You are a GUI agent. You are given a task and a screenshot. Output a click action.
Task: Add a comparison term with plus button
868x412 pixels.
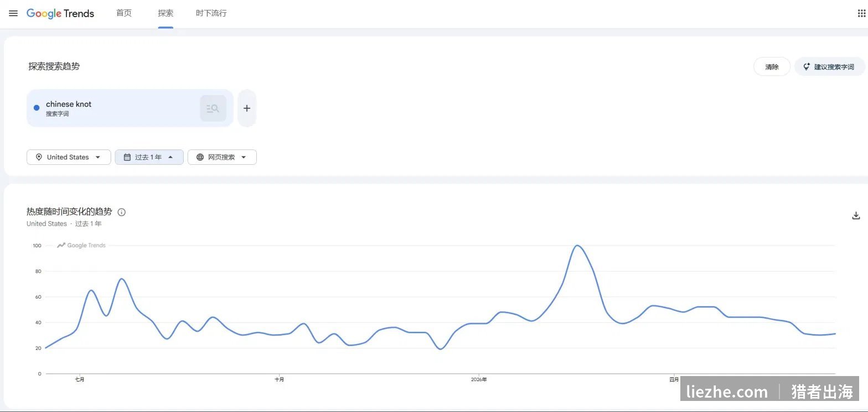point(247,108)
